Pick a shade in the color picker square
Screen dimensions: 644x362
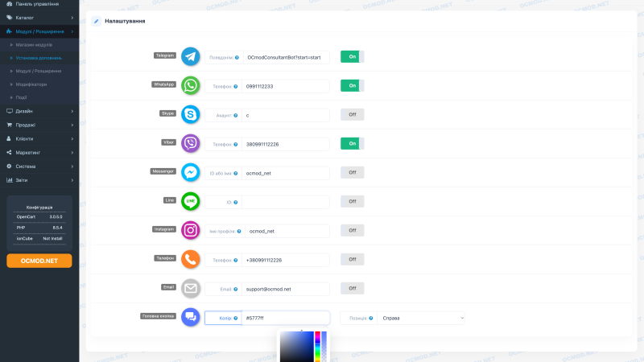coord(296,347)
